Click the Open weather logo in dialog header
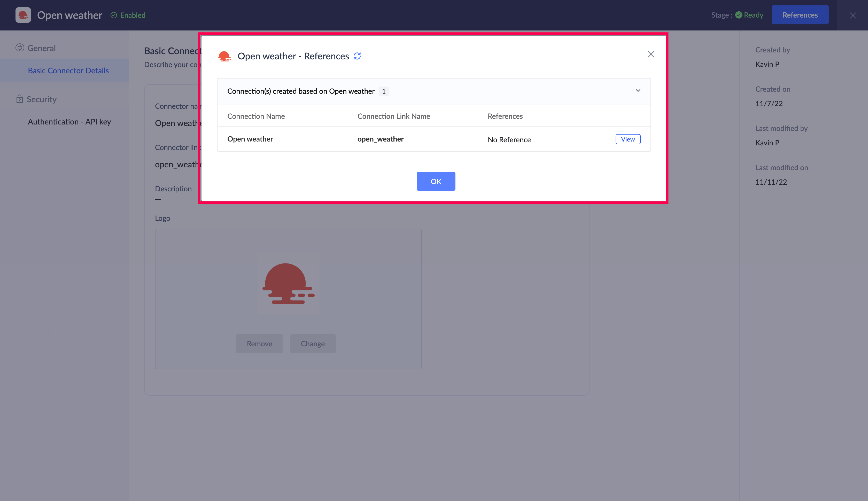 (224, 56)
